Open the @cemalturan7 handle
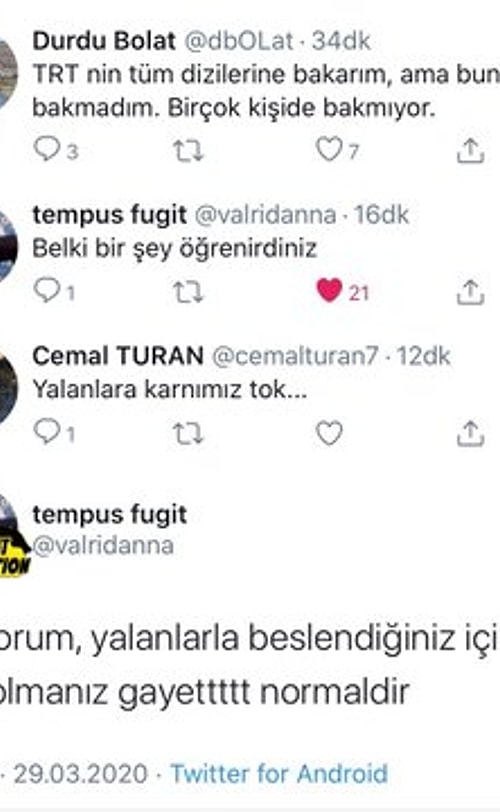The width and height of the screenshot is (500, 812). (295, 356)
